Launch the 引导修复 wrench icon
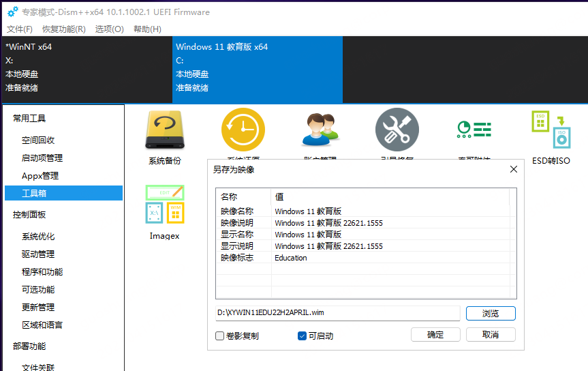 coord(397,130)
